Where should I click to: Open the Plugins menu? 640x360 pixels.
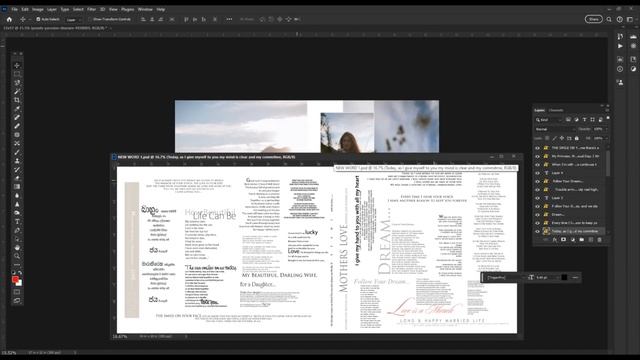click(128, 9)
